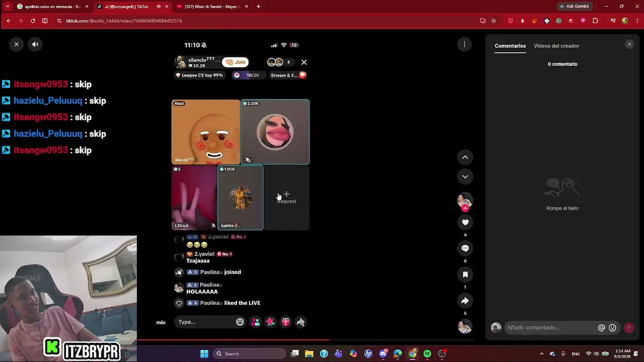This screenshot has height=362, width=644.
Task: Open Discord from the taskbar
Action: click(383, 354)
